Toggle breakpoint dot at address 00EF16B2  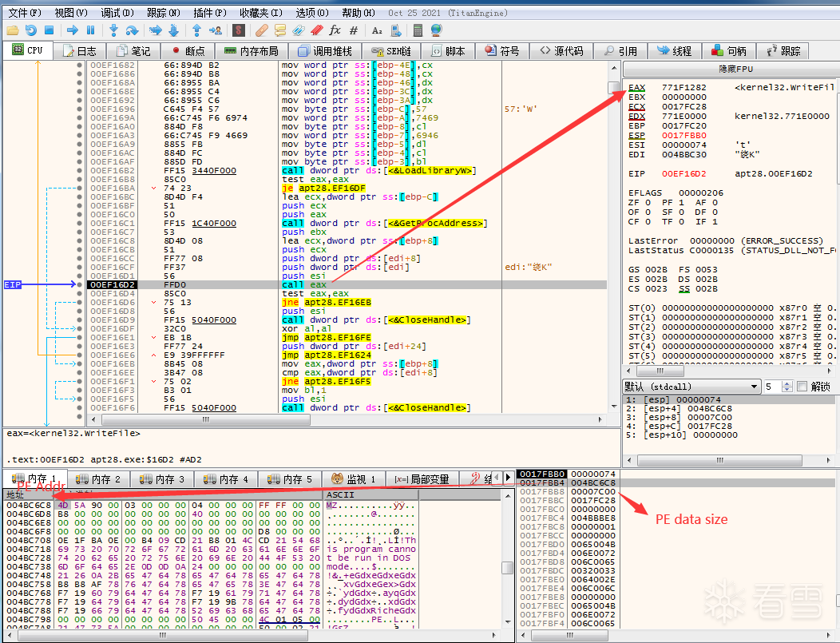(x=79, y=170)
